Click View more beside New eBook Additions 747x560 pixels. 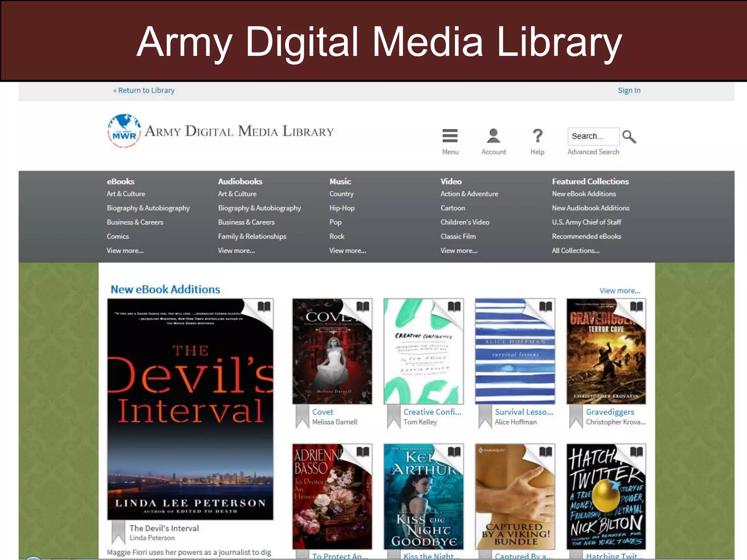tap(620, 291)
